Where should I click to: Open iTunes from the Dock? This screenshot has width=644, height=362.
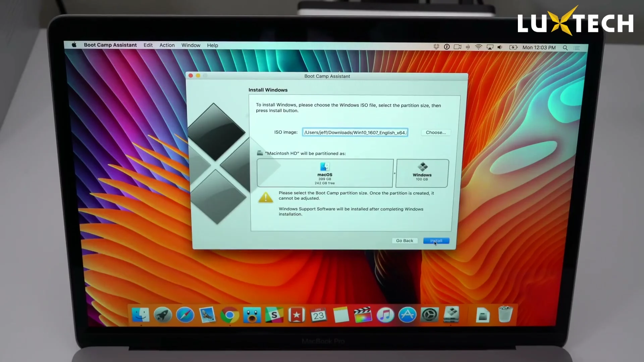coord(385,315)
